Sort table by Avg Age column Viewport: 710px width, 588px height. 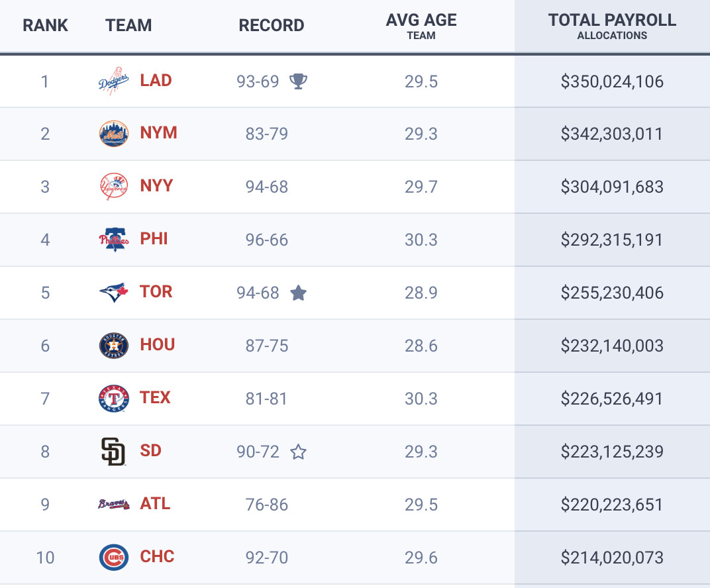tap(421, 26)
